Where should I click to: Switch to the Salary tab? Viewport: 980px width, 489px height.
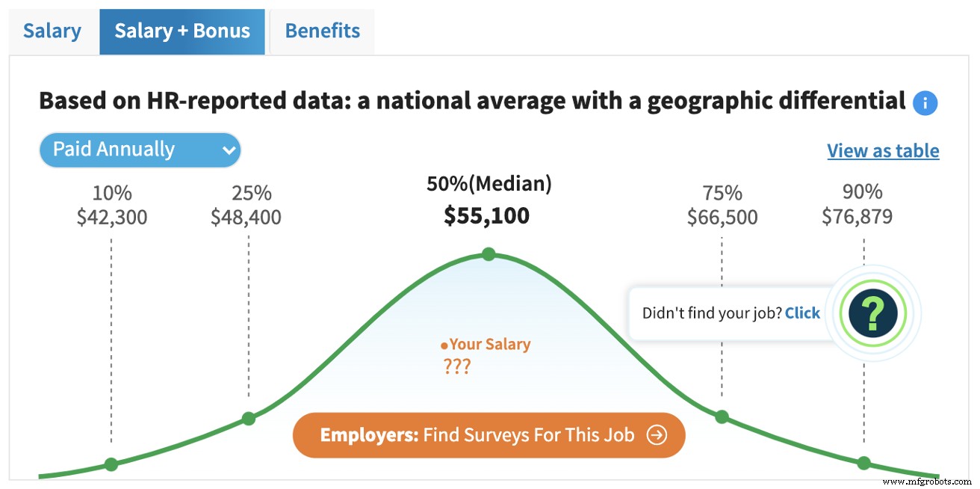pos(52,31)
